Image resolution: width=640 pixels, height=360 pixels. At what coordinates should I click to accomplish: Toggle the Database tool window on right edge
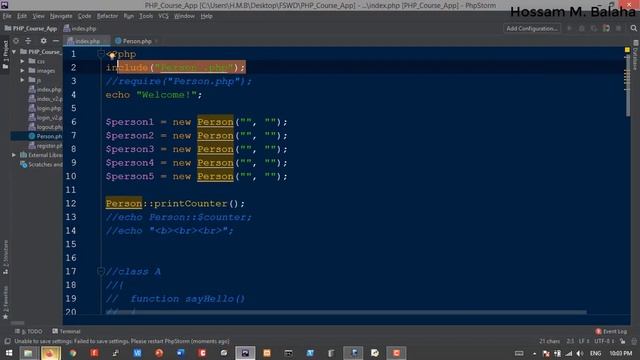tap(636, 56)
